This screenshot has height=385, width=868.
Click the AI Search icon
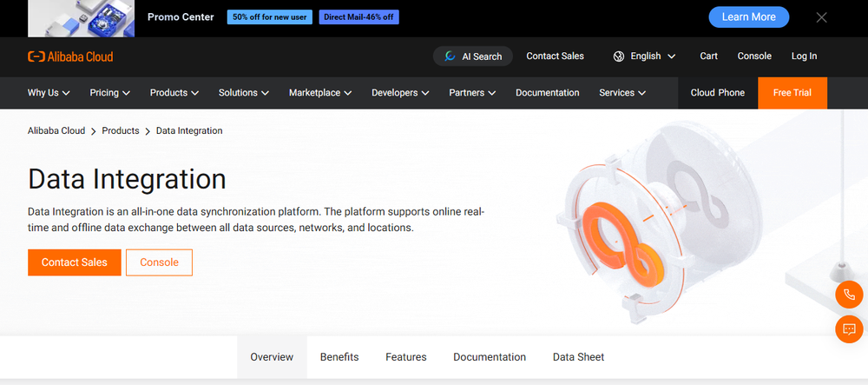point(450,56)
